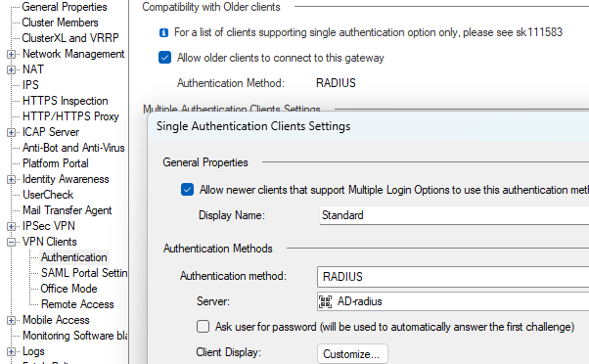Select Authentication under VPN Clients
This screenshot has height=364, width=589.
coord(74,257)
